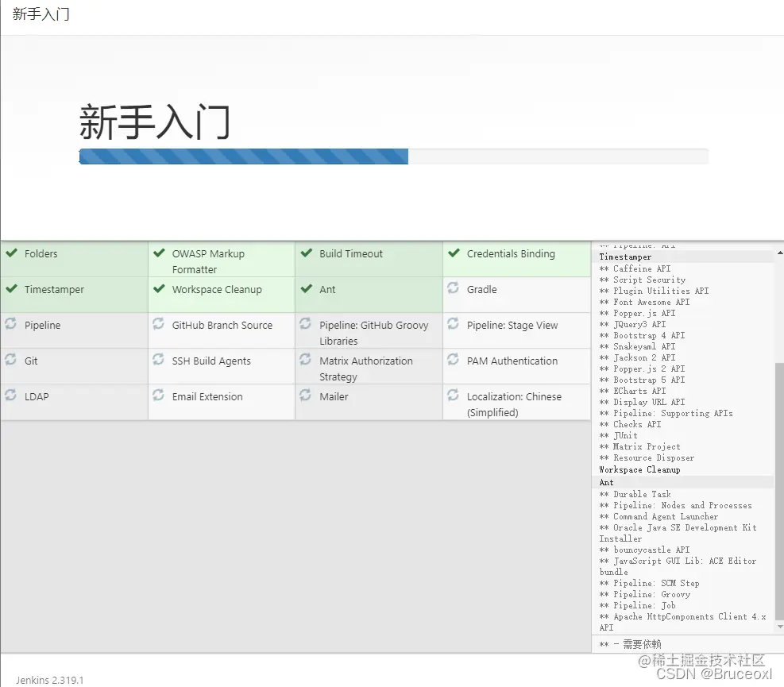Toggle the Timestamper checkmark

[x=12, y=289]
